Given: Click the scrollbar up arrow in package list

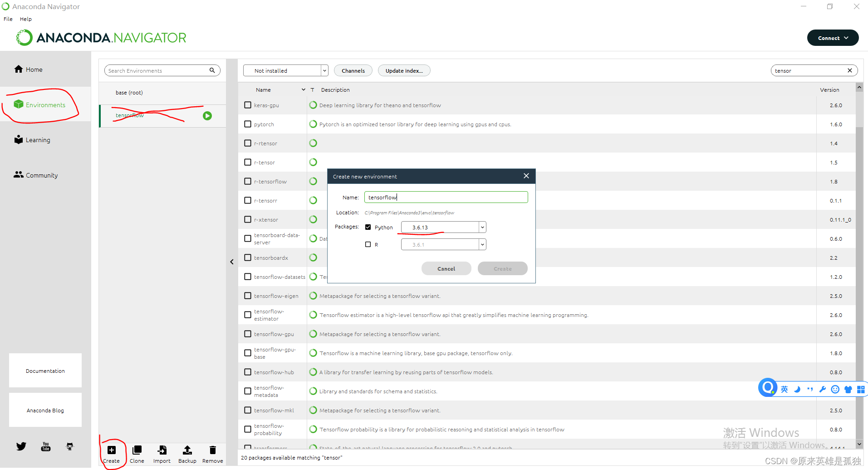Looking at the screenshot, I should coord(859,87).
